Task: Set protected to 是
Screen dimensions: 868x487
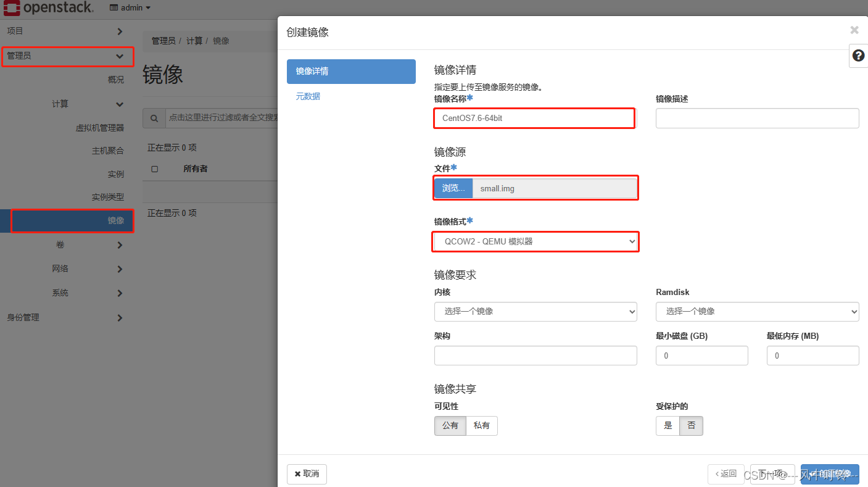Action: pos(668,426)
